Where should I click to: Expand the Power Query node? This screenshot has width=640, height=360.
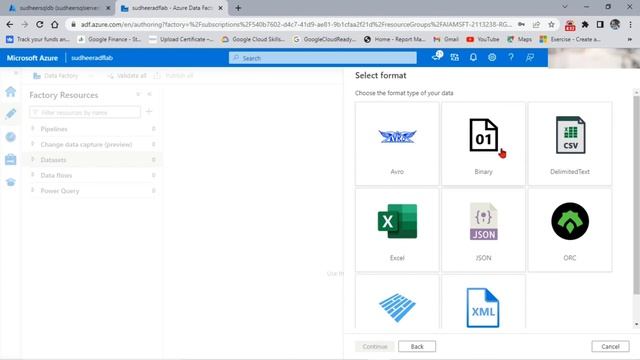tap(33, 191)
